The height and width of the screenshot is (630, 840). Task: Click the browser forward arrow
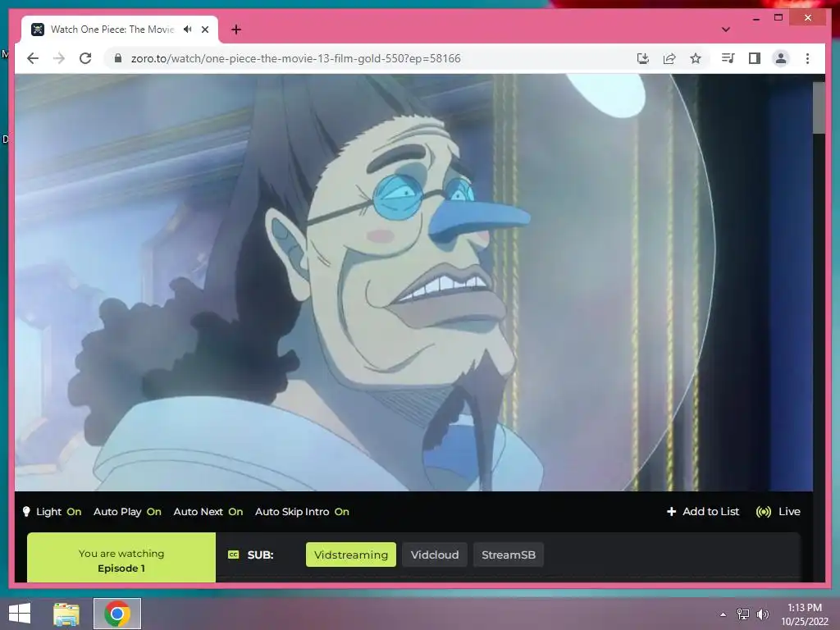pos(59,58)
